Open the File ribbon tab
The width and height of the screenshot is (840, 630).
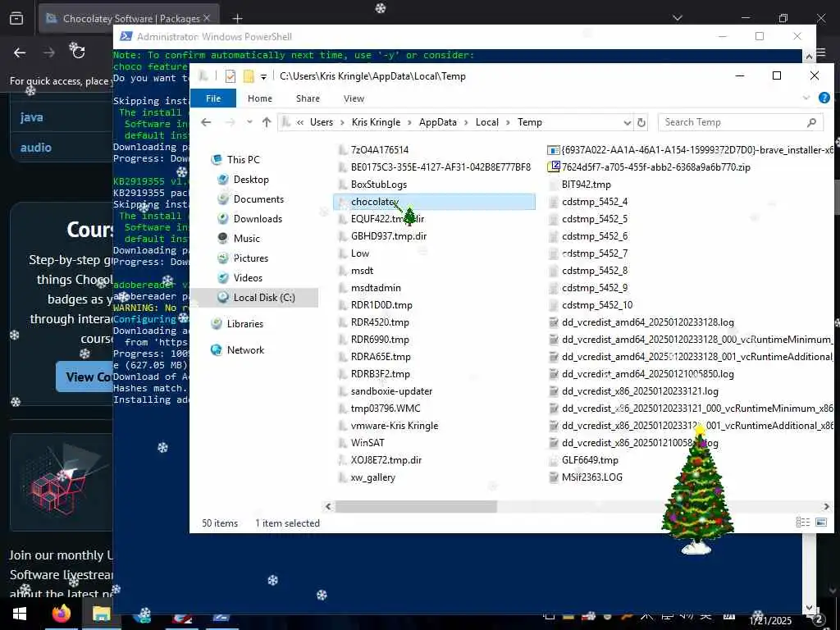click(x=213, y=98)
